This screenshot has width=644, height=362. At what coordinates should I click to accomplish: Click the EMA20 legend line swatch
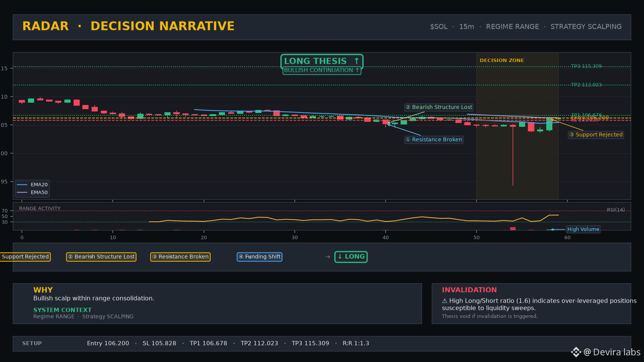tap(22, 185)
